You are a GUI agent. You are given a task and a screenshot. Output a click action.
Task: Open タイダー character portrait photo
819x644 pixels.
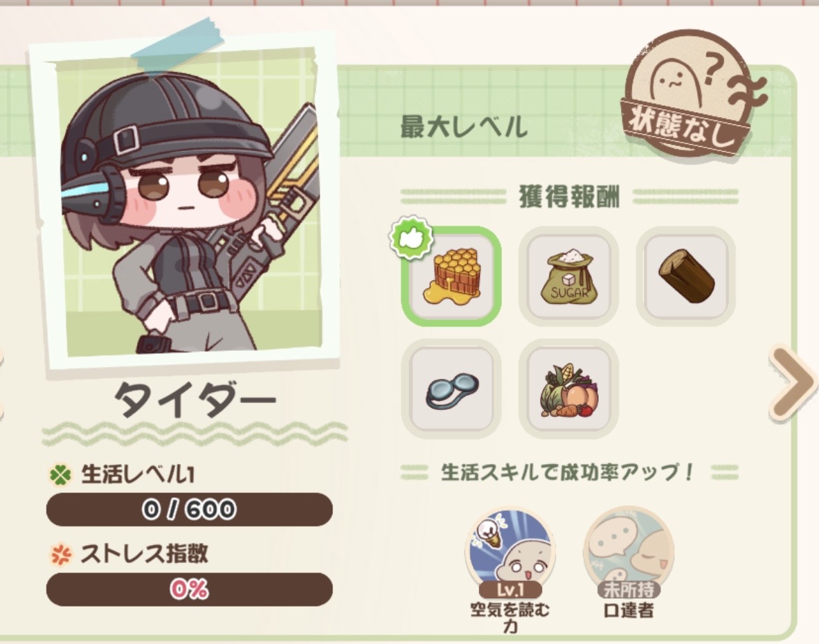pyautogui.click(x=183, y=204)
